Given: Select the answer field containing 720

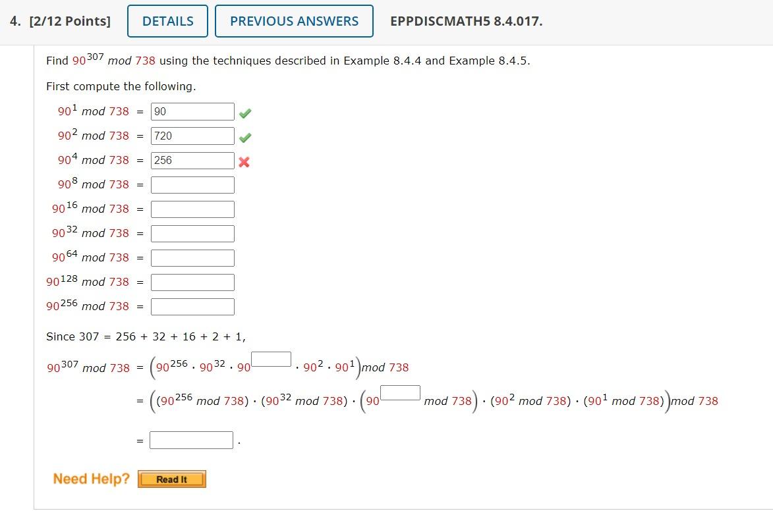Looking at the screenshot, I should pyautogui.click(x=192, y=136).
